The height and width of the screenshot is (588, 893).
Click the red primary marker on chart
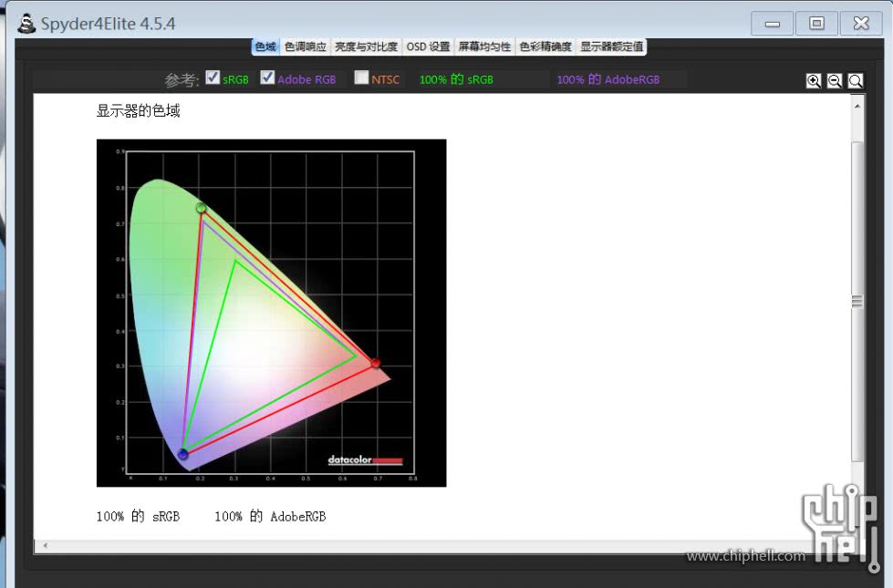375,363
